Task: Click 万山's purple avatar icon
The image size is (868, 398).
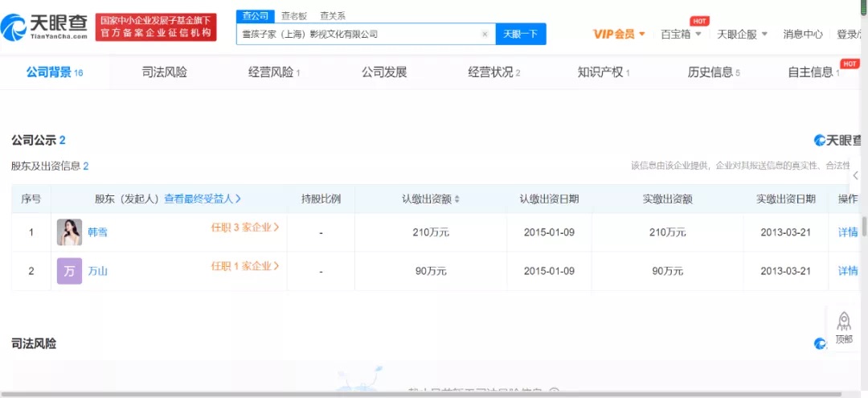Action: (69, 271)
